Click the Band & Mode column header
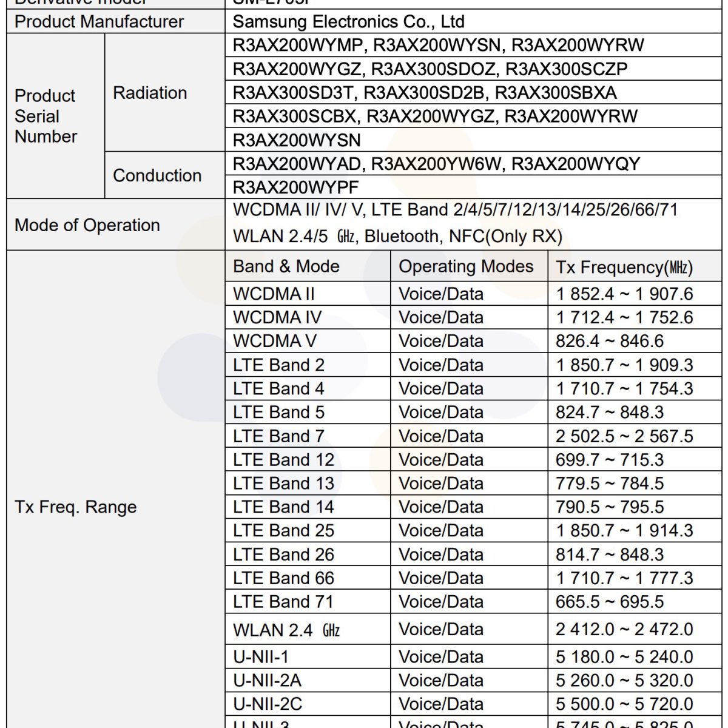This screenshot has height=728, width=728. click(x=286, y=266)
